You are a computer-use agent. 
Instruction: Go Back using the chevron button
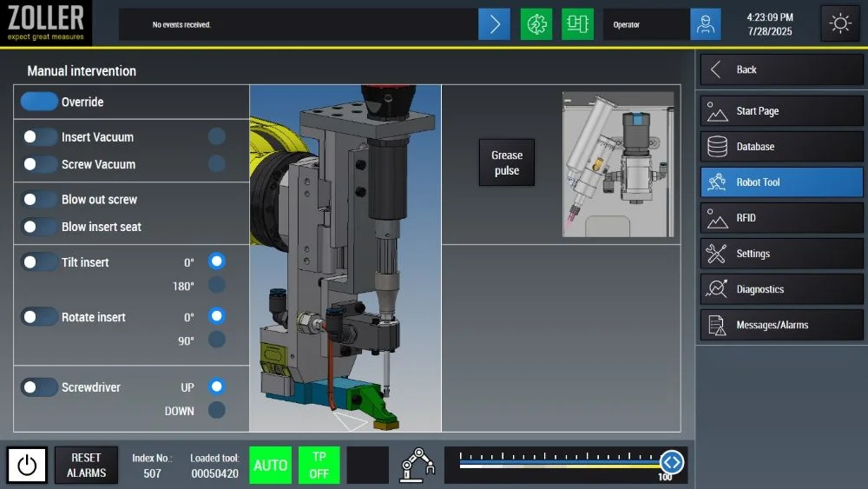(x=781, y=69)
